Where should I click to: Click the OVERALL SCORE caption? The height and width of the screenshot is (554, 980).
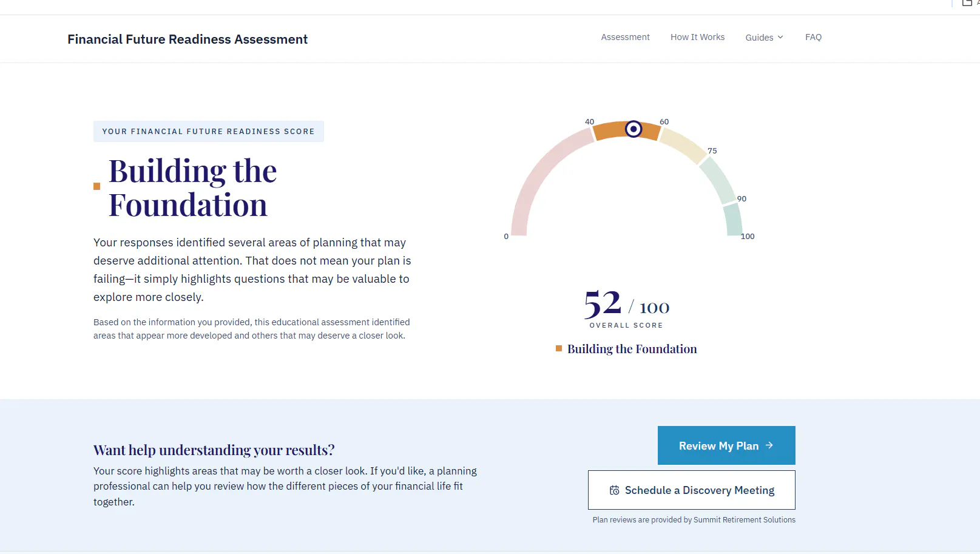tap(626, 326)
